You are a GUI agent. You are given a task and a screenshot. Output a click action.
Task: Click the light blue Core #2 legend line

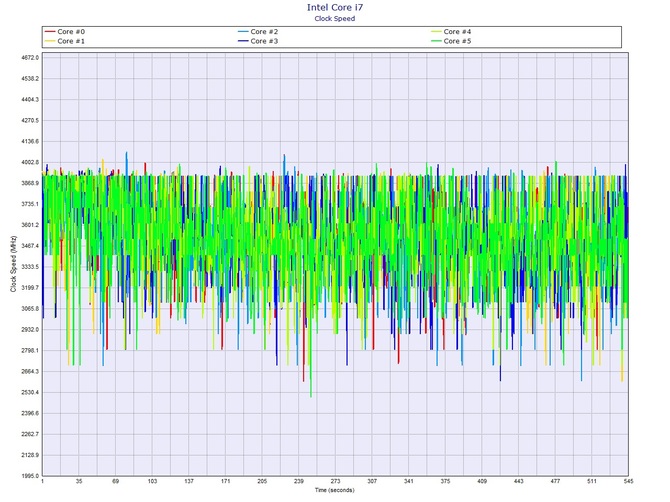(x=241, y=32)
